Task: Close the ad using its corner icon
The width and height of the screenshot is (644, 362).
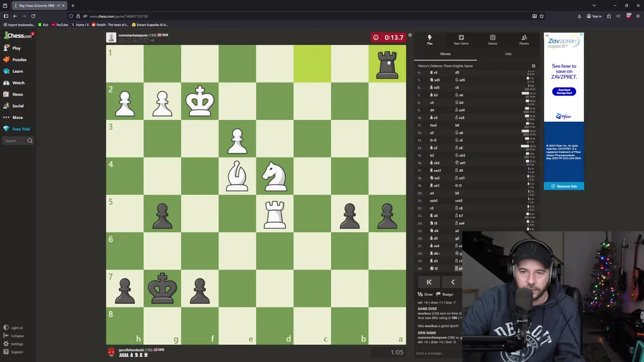Action: pyautogui.click(x=581, y=35)
